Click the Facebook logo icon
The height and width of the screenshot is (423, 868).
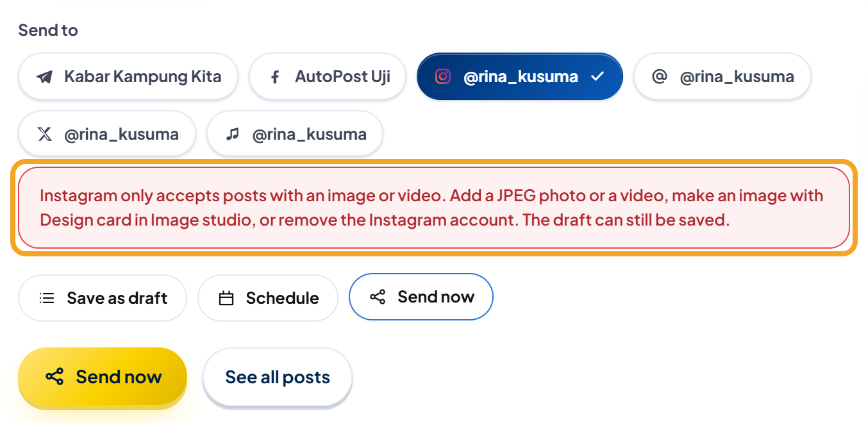(275, 78)
